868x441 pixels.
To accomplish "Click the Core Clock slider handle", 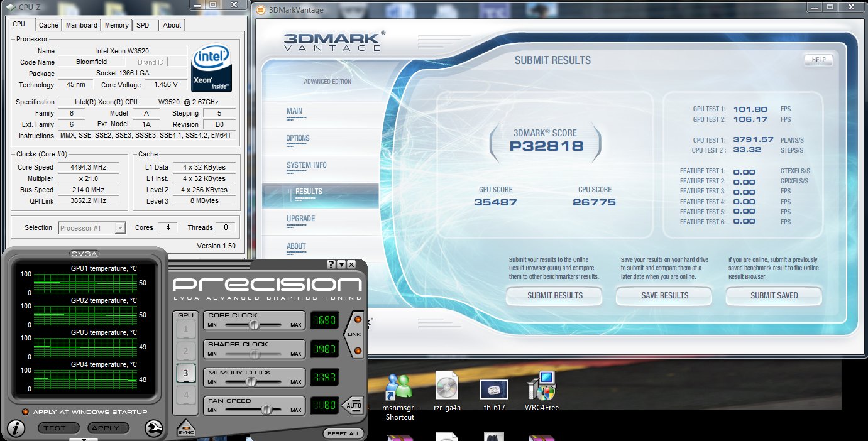I will [254, 325].
